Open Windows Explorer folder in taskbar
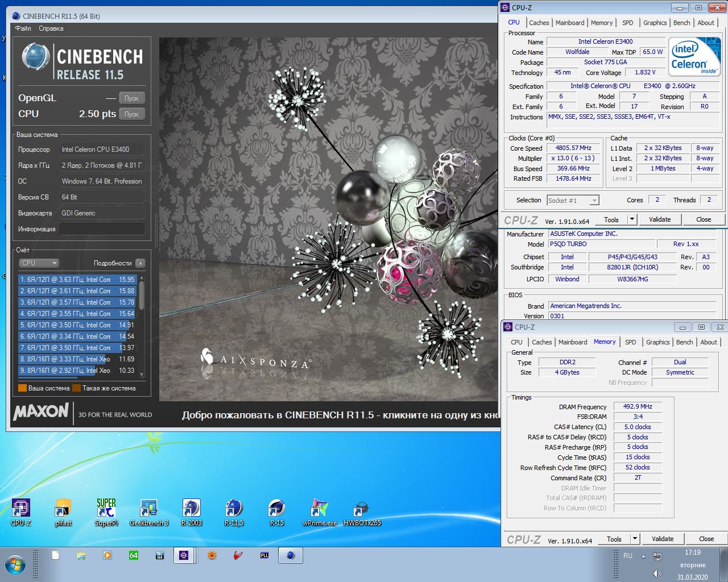This screenshot has height=582, width=728. [x=81, y=555]
